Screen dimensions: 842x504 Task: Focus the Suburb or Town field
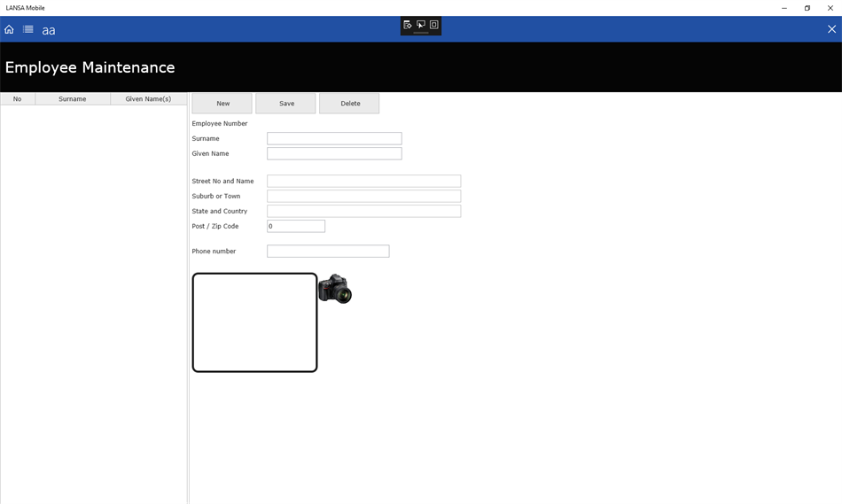(x=363, y=197)
